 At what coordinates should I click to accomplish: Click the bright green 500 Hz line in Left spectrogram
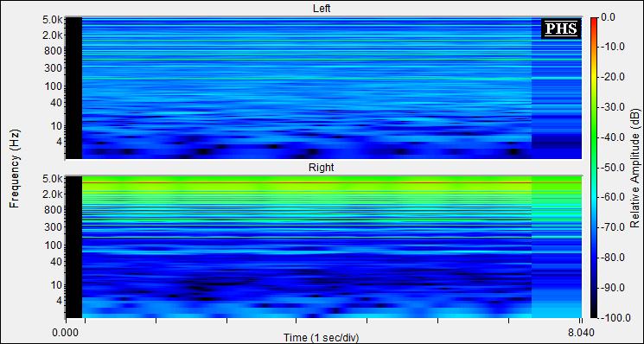pyautogui.click(x=307, y=60)
